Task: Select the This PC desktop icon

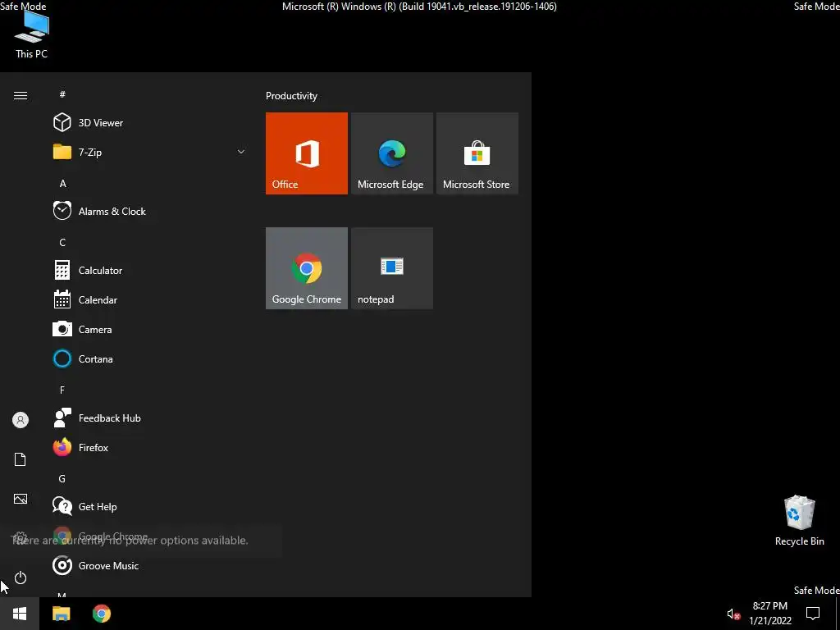Action: pos(32,34)
